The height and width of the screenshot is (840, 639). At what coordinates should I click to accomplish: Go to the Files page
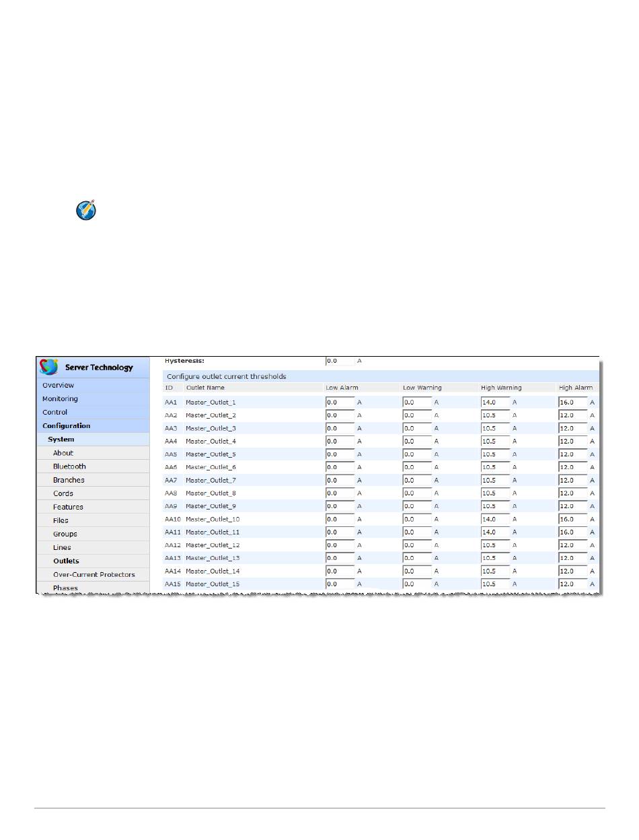[x=94, y=520]
